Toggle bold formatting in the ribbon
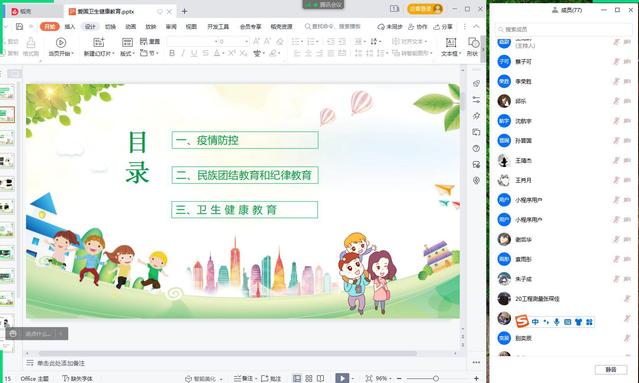639x383 pixels. [x=172, y=53]
